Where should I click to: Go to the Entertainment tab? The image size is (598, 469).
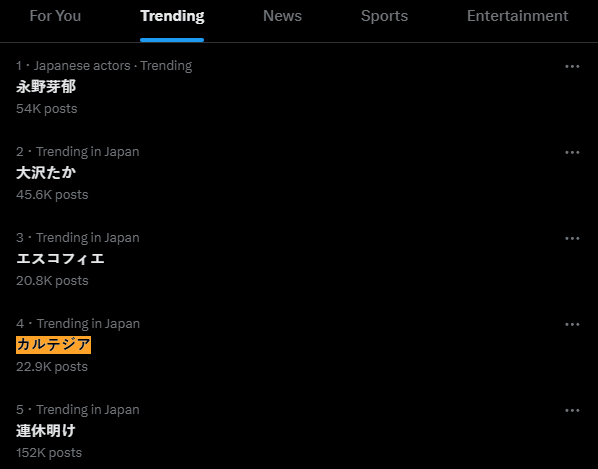tap(518, 16)
